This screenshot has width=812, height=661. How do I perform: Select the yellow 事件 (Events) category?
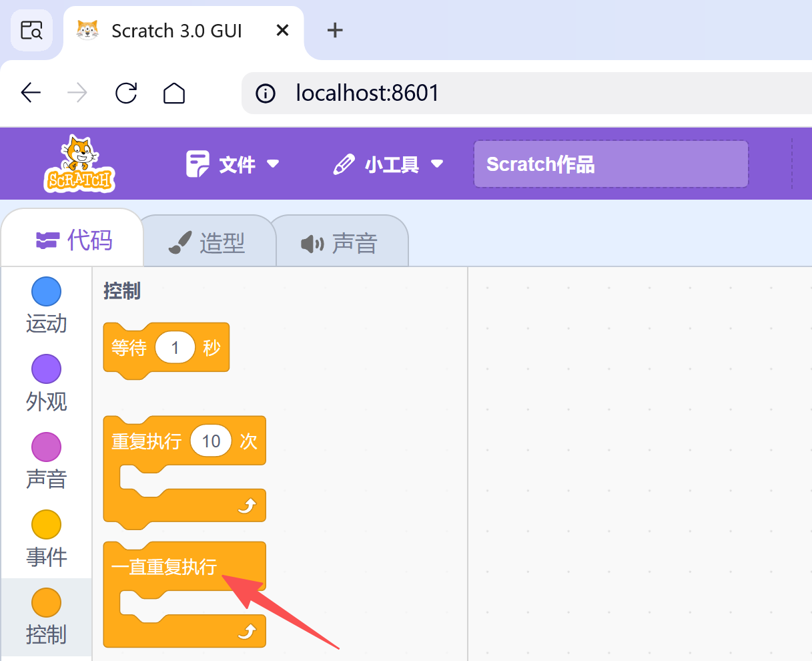coord(46,539)
